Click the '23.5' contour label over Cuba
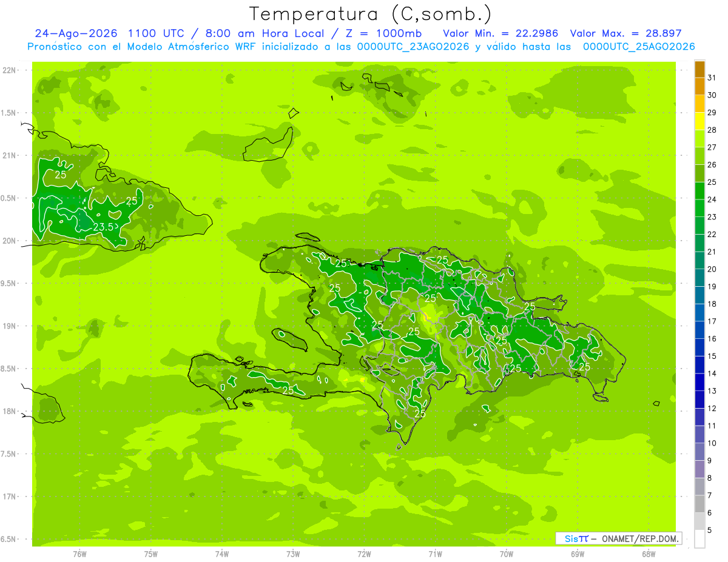 pos(103,227)
